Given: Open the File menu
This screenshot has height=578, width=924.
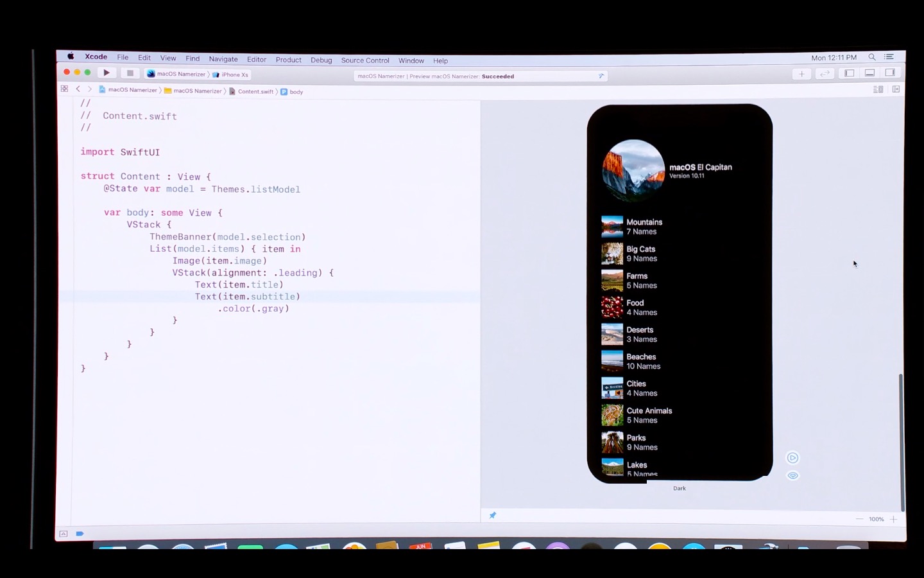Looking at the screenshot, I should 123,57.
